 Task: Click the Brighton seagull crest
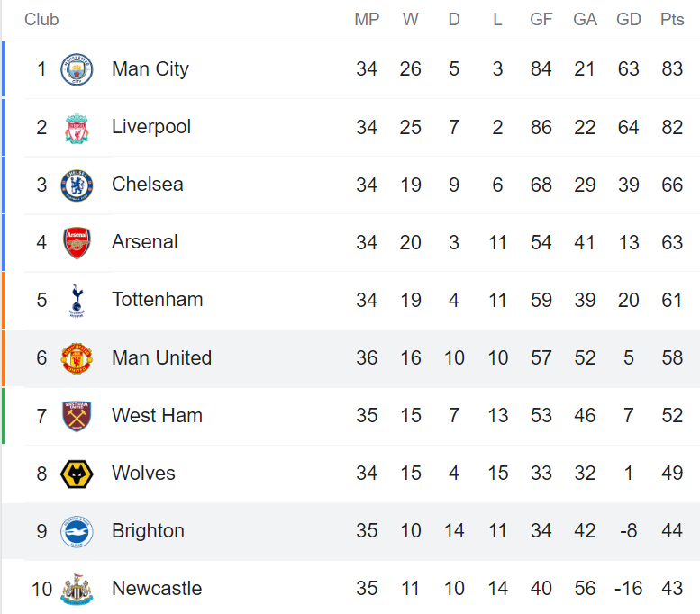(77, 531)
